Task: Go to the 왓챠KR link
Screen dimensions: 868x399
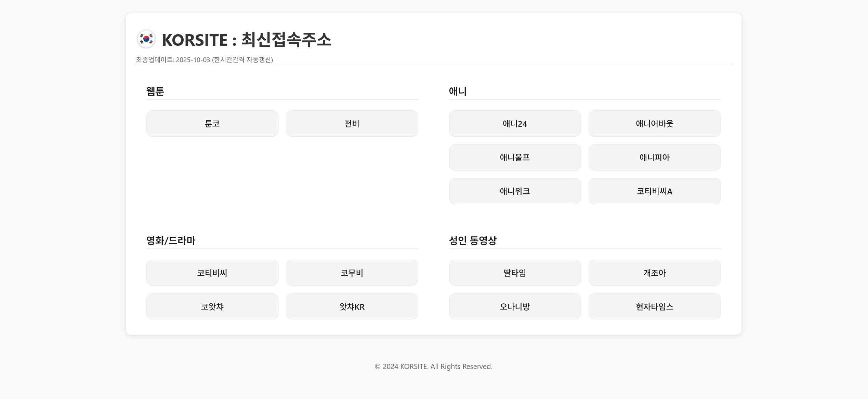Action: point(352,306)
